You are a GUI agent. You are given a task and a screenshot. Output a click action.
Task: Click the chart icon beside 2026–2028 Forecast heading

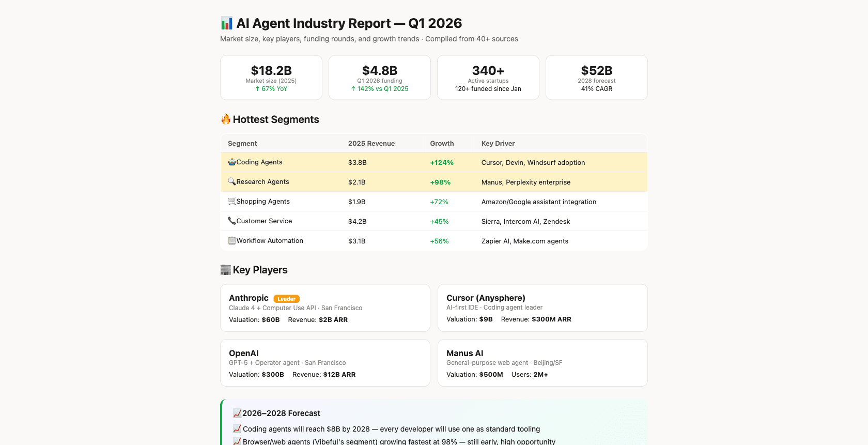click(237, 413)
